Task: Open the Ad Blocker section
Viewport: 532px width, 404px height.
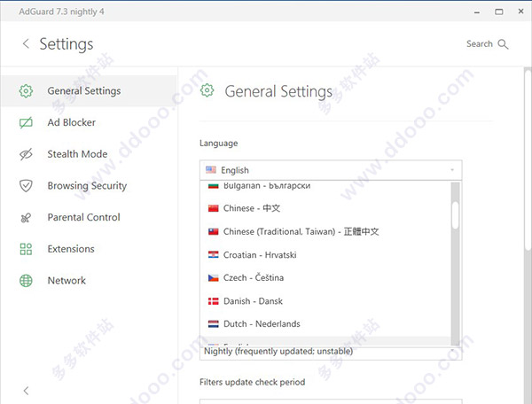Action: click(x=89, y=122)
